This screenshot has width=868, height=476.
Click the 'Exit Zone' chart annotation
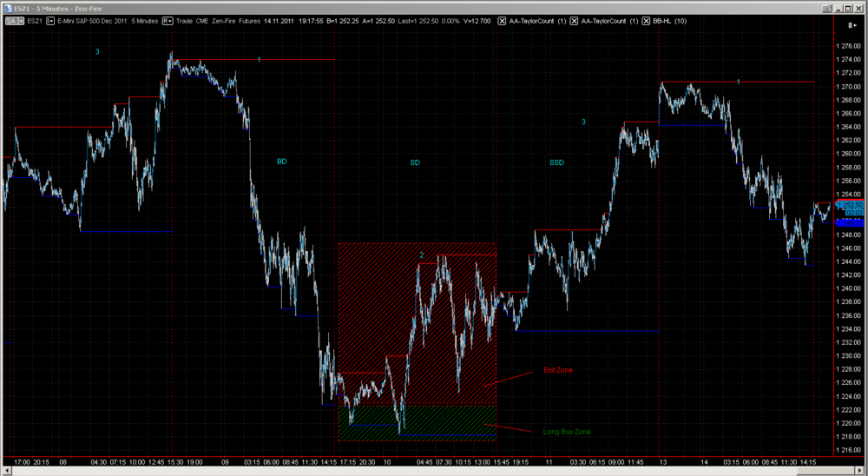pos(558,370)
